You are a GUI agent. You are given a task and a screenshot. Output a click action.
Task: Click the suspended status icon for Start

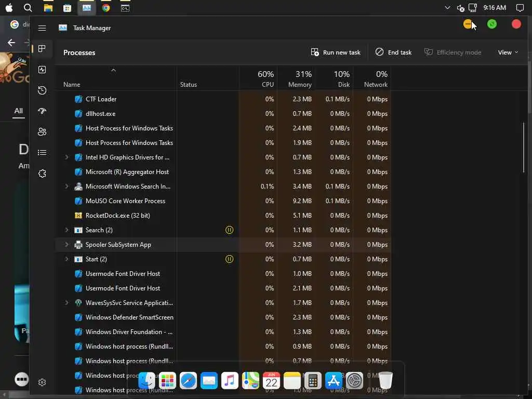pos(229,259)
